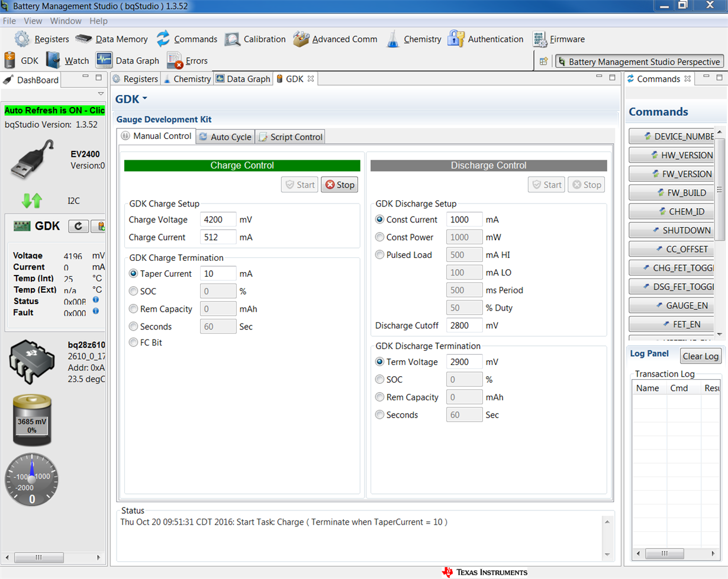Open the Watch tool
This screenshot has height=579, width=728.
click(67, 60)
